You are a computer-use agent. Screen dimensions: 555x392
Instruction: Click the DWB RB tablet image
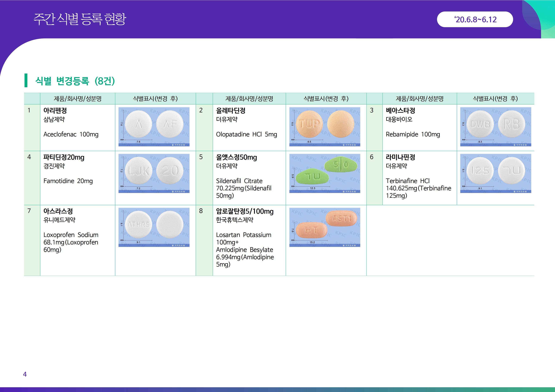tap(495, 127)
